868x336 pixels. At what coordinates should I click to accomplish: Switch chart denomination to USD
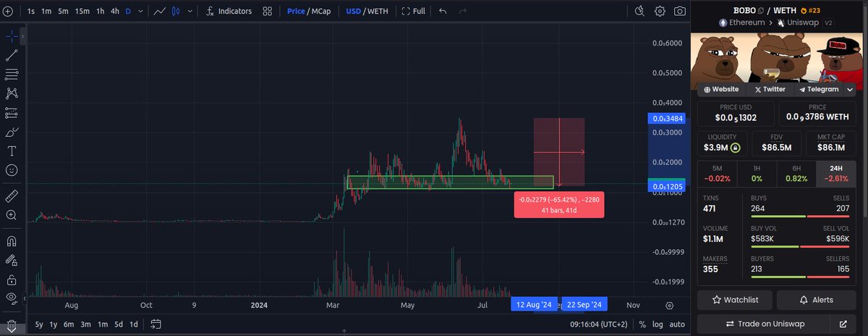click(353, 11)
